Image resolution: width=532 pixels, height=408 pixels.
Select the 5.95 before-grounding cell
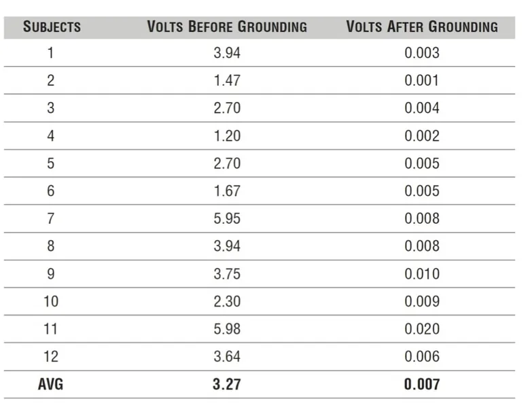tap(227, 218)
